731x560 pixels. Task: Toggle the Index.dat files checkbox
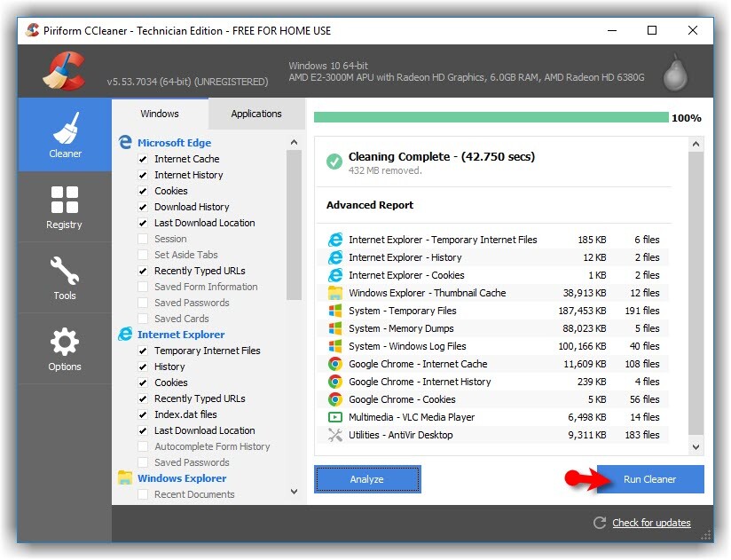143,414
